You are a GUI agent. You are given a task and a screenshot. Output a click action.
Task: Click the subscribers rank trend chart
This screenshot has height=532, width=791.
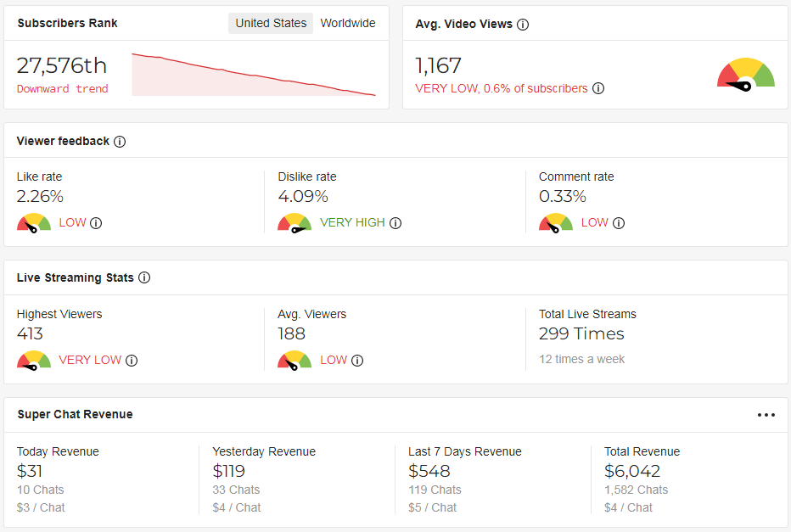point(254,74)
